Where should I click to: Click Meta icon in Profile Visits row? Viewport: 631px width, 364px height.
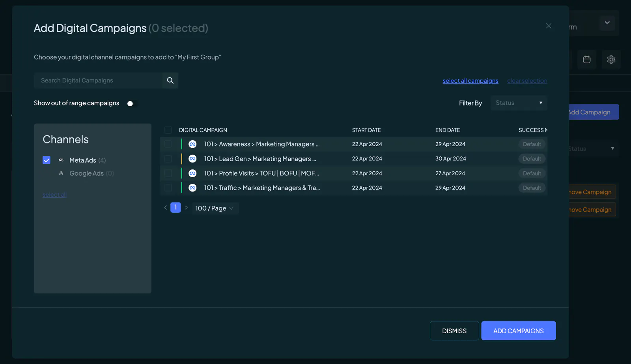pos(192,173)
